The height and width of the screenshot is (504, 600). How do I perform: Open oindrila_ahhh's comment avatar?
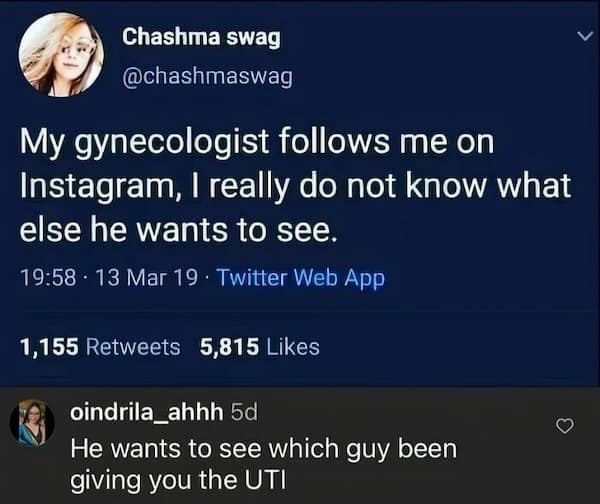pos(32,423)
